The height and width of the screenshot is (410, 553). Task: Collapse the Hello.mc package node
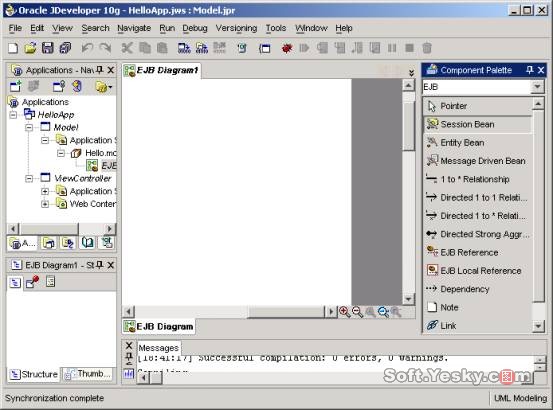[61, 153]
